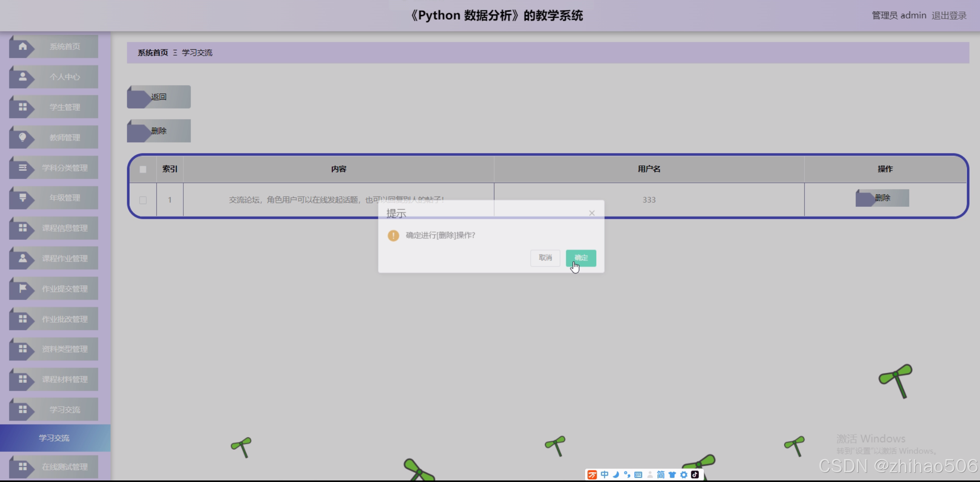Click the list icon beside 学科分类管理
Image resolution: width=980 pixels, height=482 pixels.
point(22,167)
